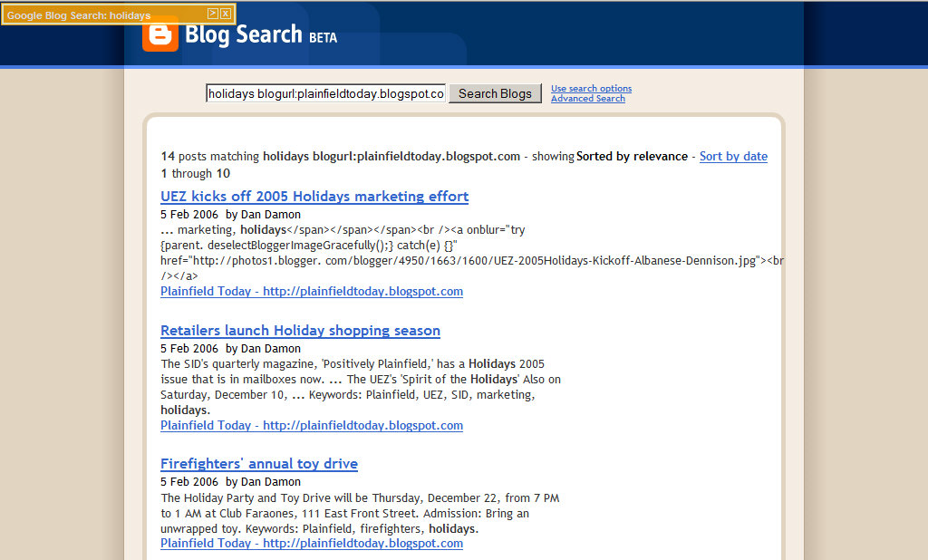Screen dimensions: 928x560
Task: Click the Blog Search BETA title
Action: (x=261, y=35)
